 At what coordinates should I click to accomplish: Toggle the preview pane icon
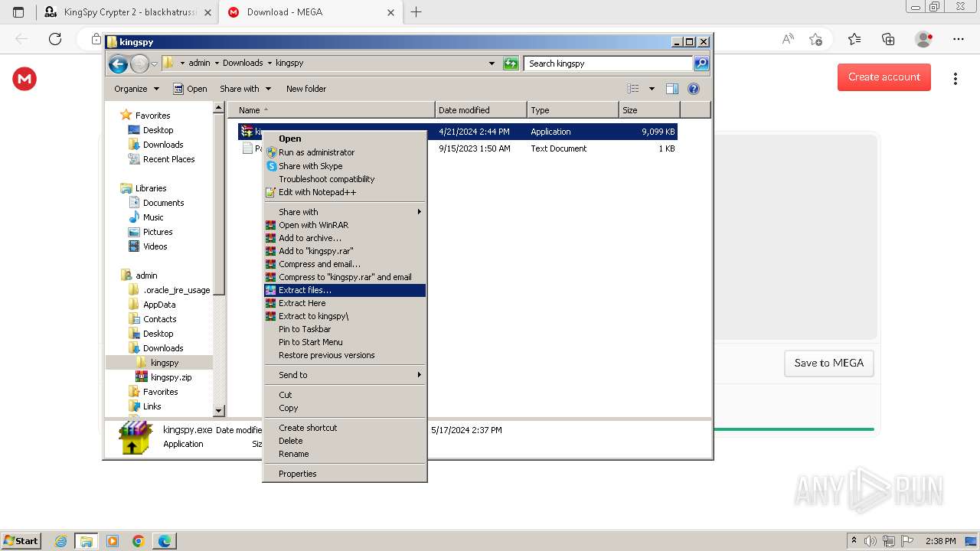point(672,89)
